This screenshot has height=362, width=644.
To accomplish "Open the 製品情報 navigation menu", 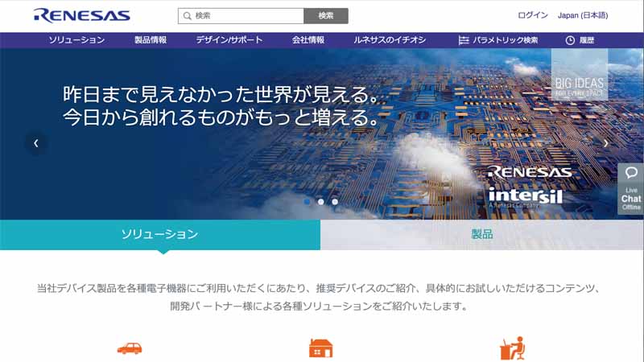I will point(151,40).
